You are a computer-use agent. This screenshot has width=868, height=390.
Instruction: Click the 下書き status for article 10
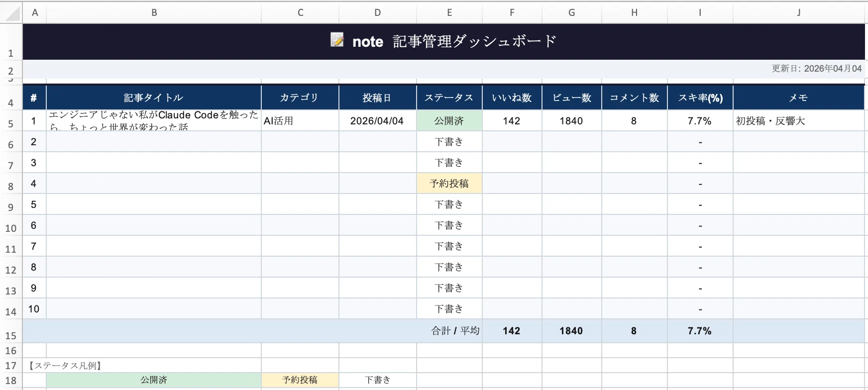coord(449,309)
